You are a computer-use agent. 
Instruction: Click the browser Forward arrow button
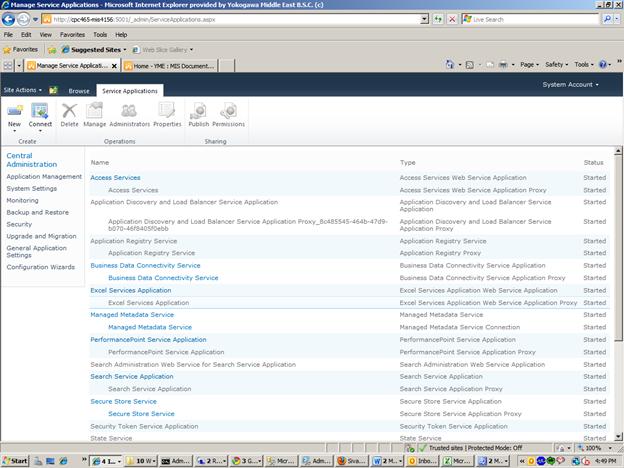(23, 19)
